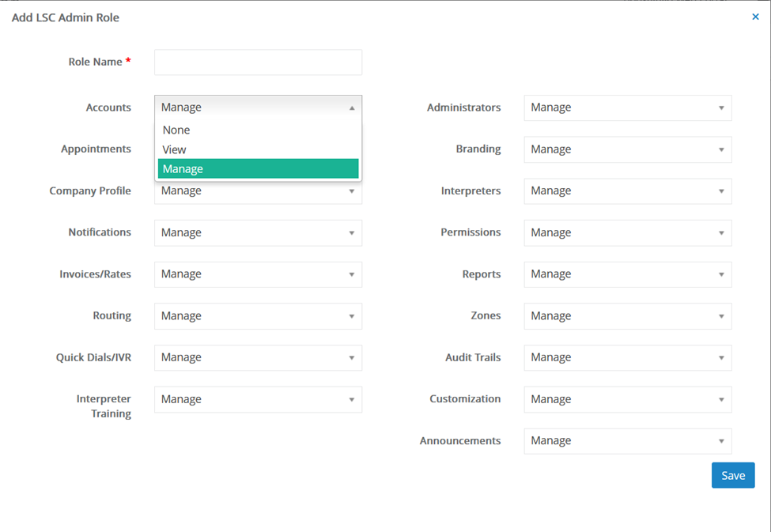Viewport: 771px width, 532px height.
Task: Click the Permissions label
Action: coord(471,232)
